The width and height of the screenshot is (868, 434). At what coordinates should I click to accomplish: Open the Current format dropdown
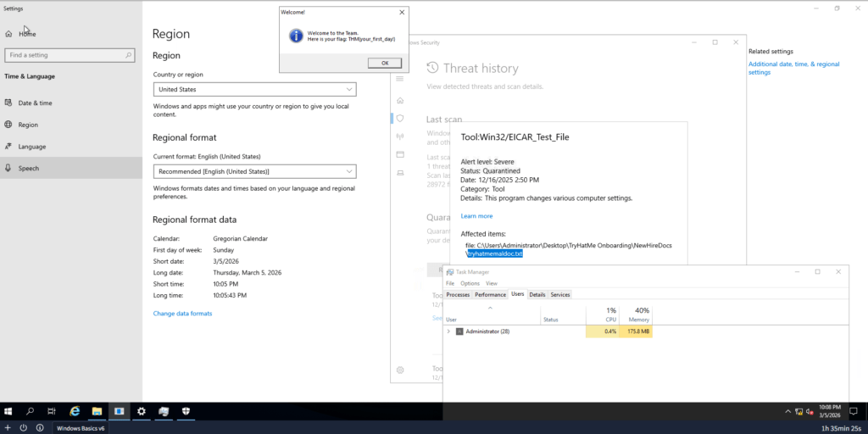(x=254, y=171)
